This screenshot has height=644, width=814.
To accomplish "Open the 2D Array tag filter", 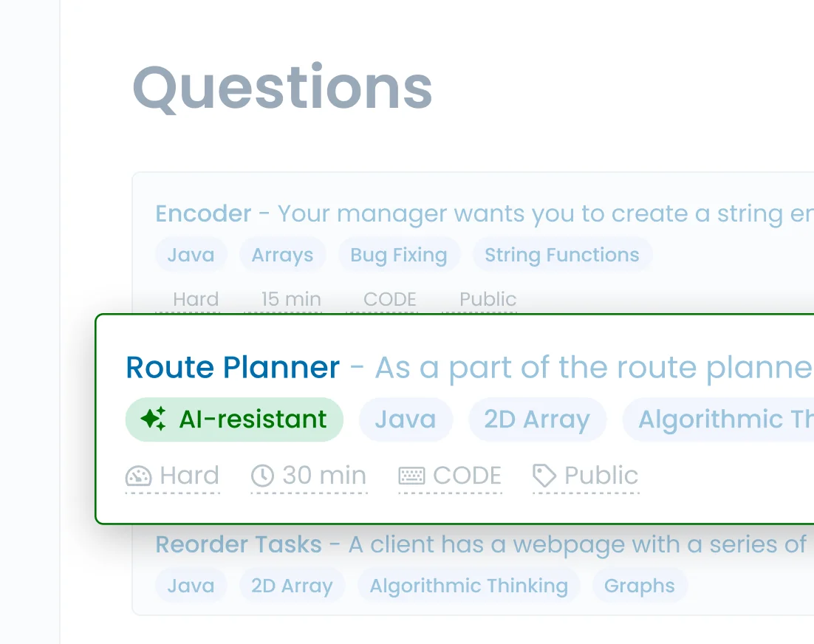I will 537,419.
